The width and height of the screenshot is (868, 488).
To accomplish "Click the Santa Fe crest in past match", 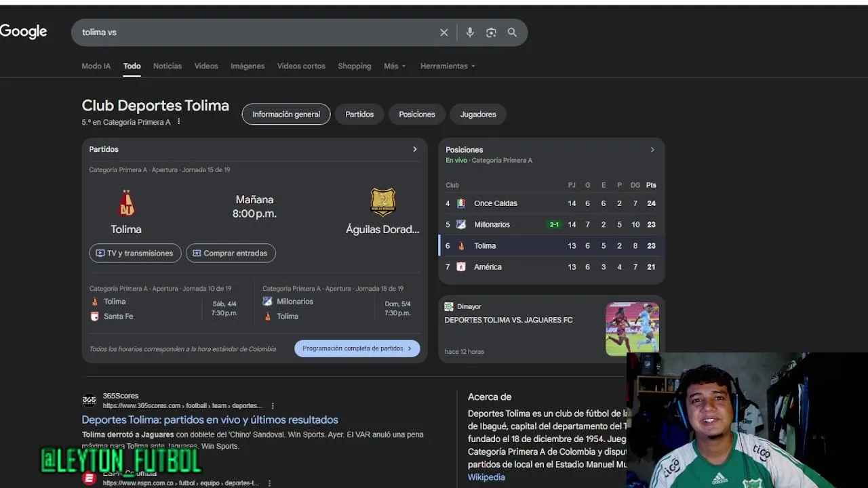I will 95,317.
